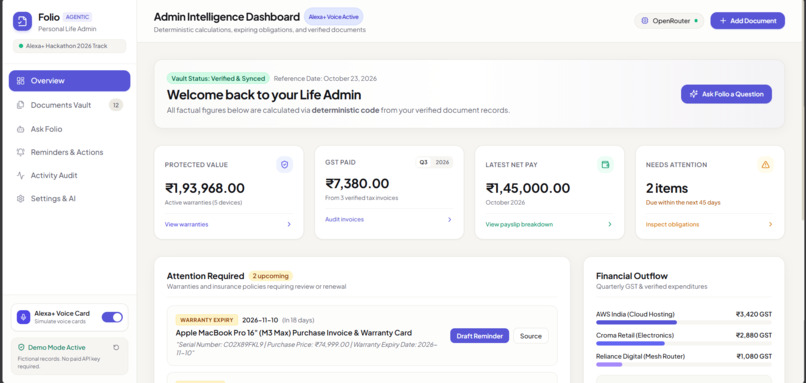This screenshot has height=383, width=806.
Task: Open the Overview menu item
Action: (x=69, y=81)
